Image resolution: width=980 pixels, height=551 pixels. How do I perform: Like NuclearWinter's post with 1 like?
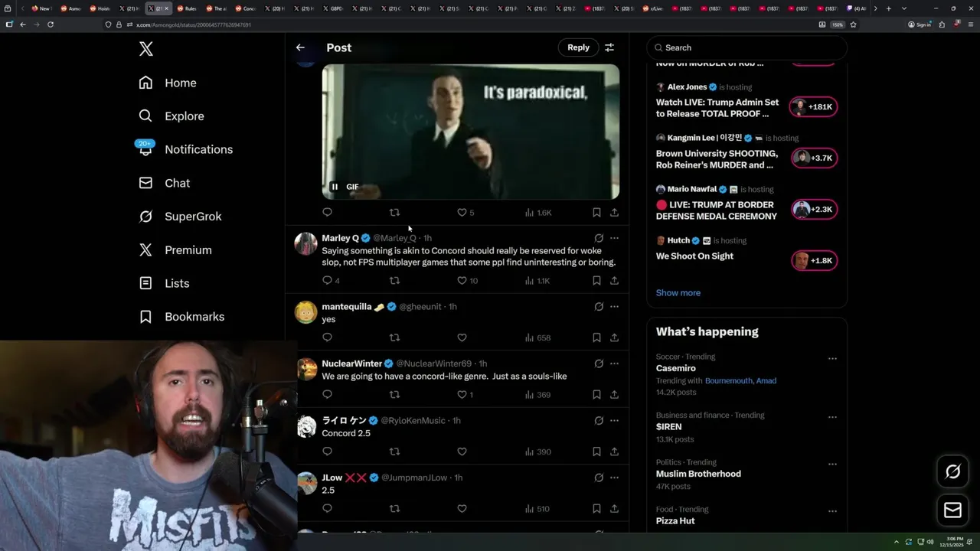[x=465, y=394]
